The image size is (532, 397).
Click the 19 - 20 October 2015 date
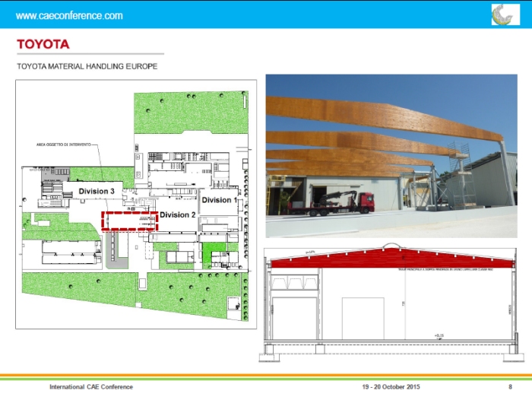[391, 387]
